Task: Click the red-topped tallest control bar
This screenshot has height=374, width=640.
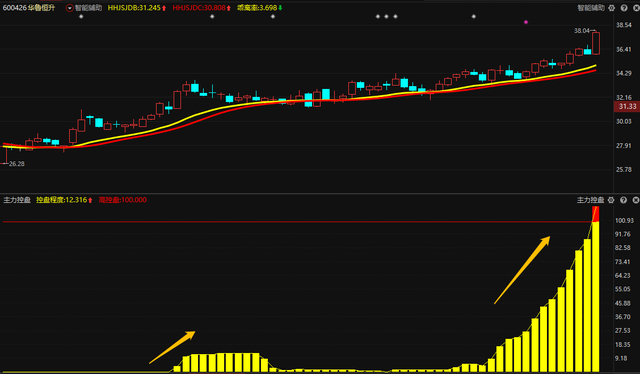Action: click(596, 289)
